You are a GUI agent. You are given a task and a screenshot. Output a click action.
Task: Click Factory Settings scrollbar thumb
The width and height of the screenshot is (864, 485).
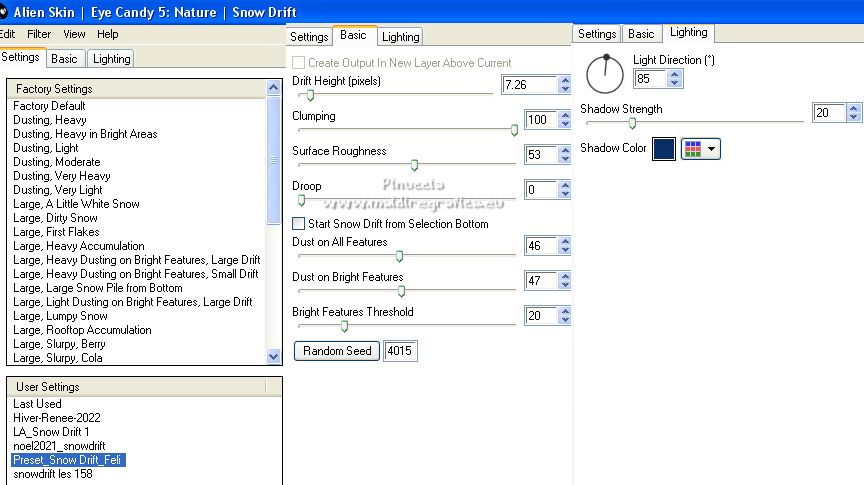pos(273,160)
